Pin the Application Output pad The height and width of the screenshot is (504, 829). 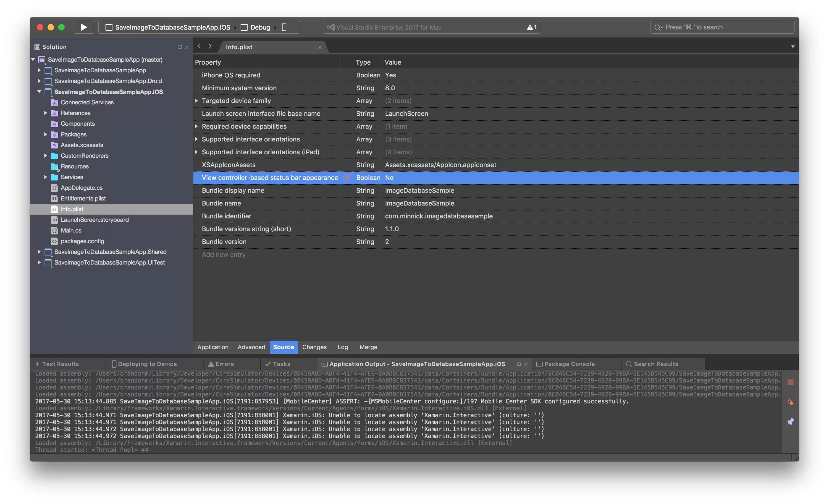click(791, 421)
